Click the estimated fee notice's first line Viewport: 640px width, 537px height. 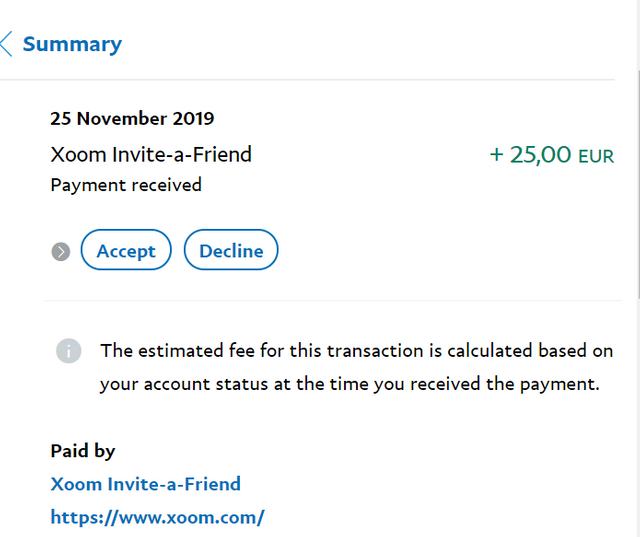pos(357,351)
